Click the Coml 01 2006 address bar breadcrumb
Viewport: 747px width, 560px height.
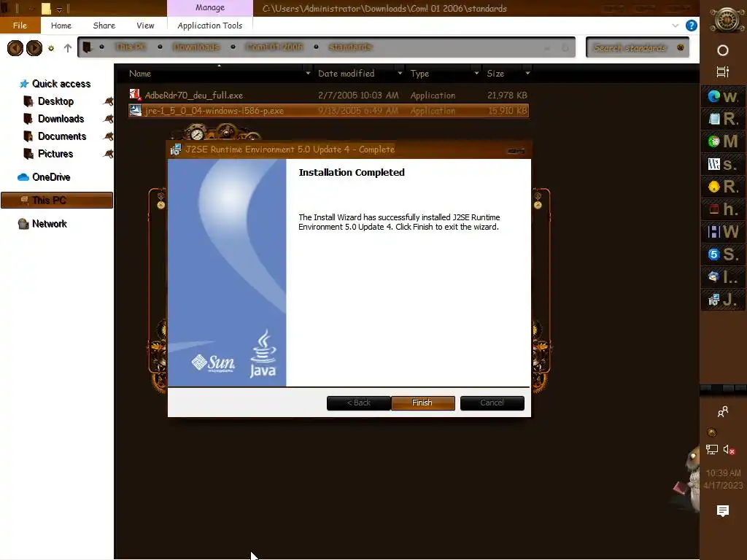[274, 47]
